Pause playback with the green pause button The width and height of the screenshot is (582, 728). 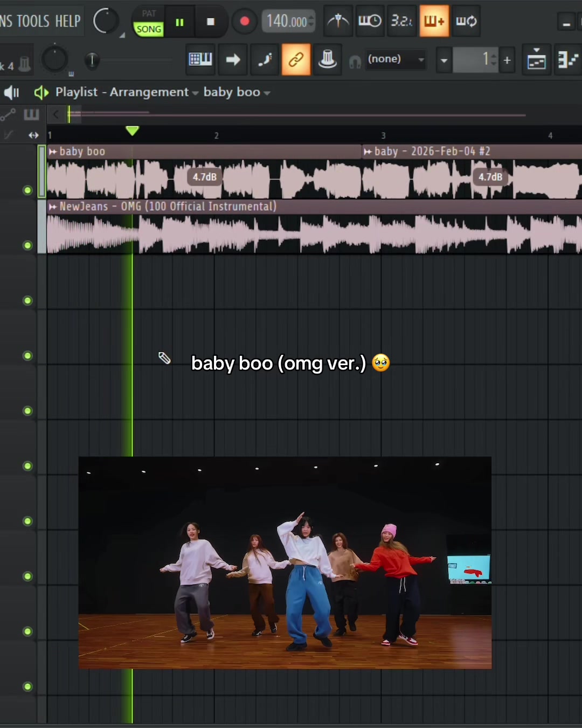click(179, 22)
